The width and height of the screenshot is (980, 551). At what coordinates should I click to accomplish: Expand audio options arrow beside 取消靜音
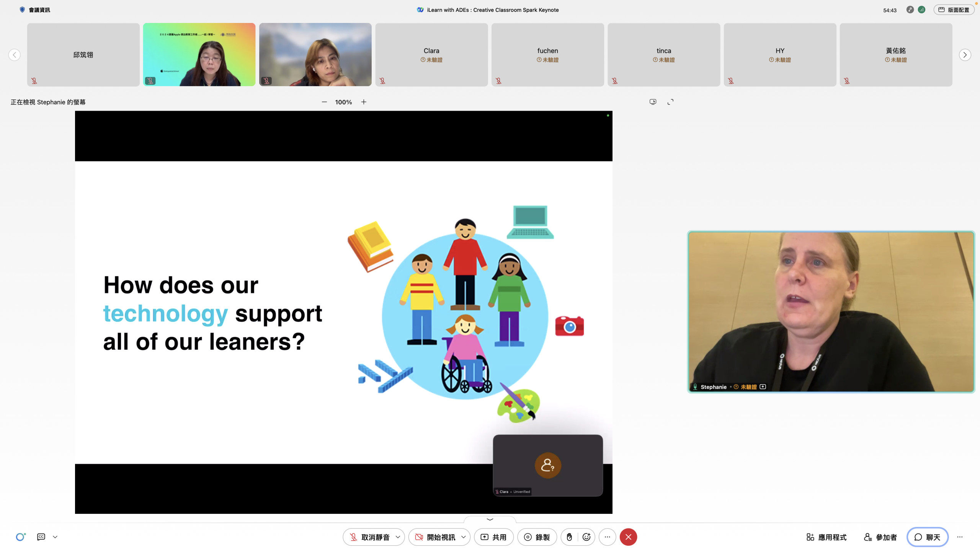pyautogui.click(x=398, y=537)
